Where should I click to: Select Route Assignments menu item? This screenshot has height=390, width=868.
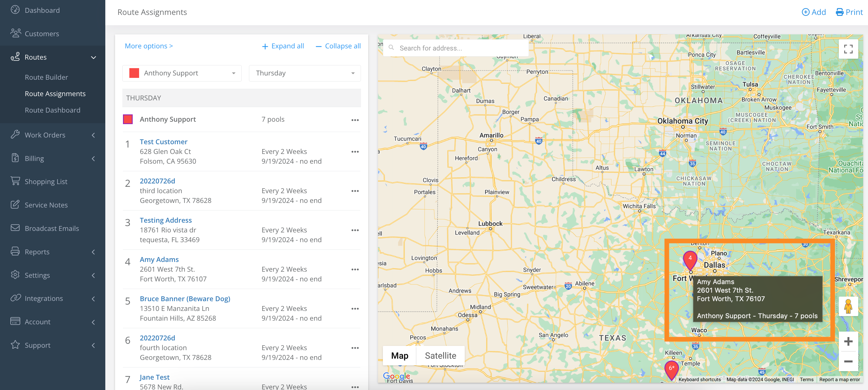click(x=55, y=94)
